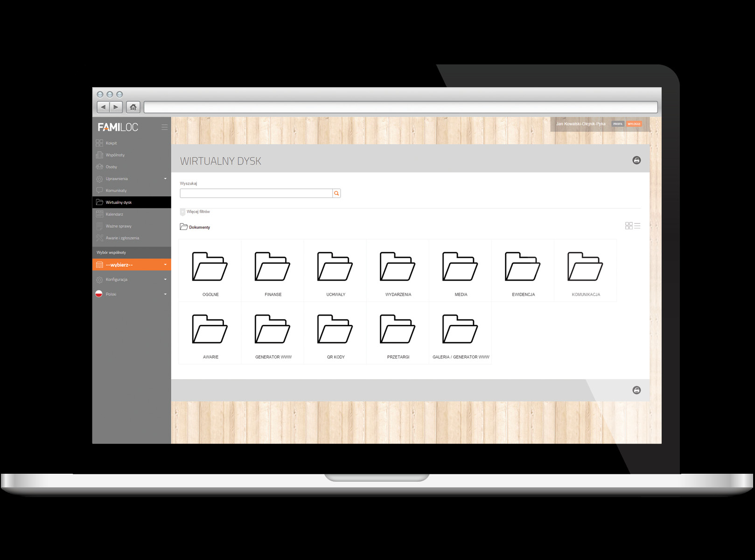This screenshot has height=560, width=755.
Task: Click the browser address bar
Action: pyautogui.click(x=401, y=107)
